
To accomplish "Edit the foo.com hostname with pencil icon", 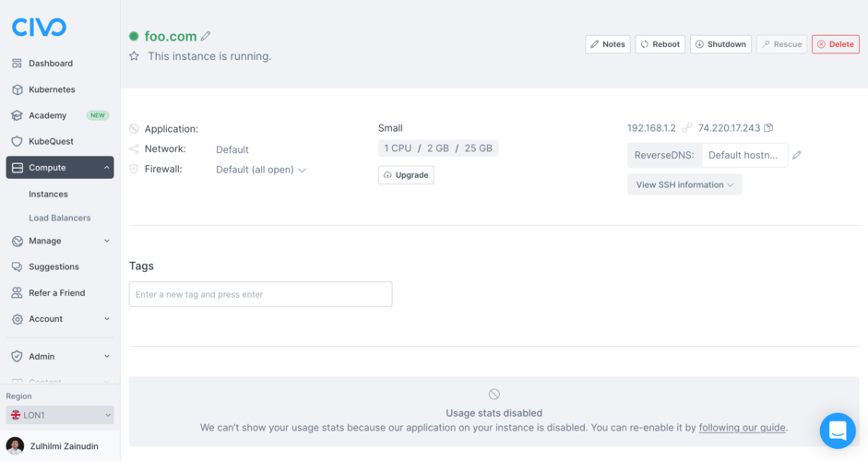I will 206,36.
